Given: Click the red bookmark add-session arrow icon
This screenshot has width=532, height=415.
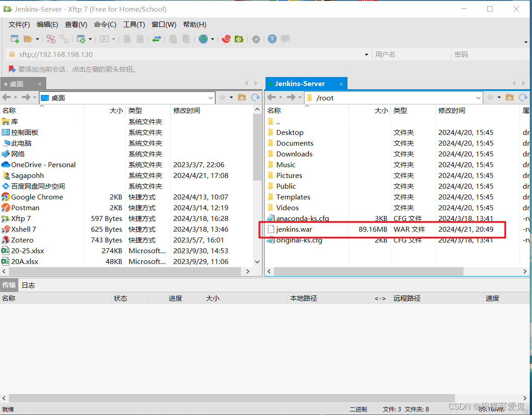Looking at the screenshot, I should pyautogui.click(x=12, y=69).
